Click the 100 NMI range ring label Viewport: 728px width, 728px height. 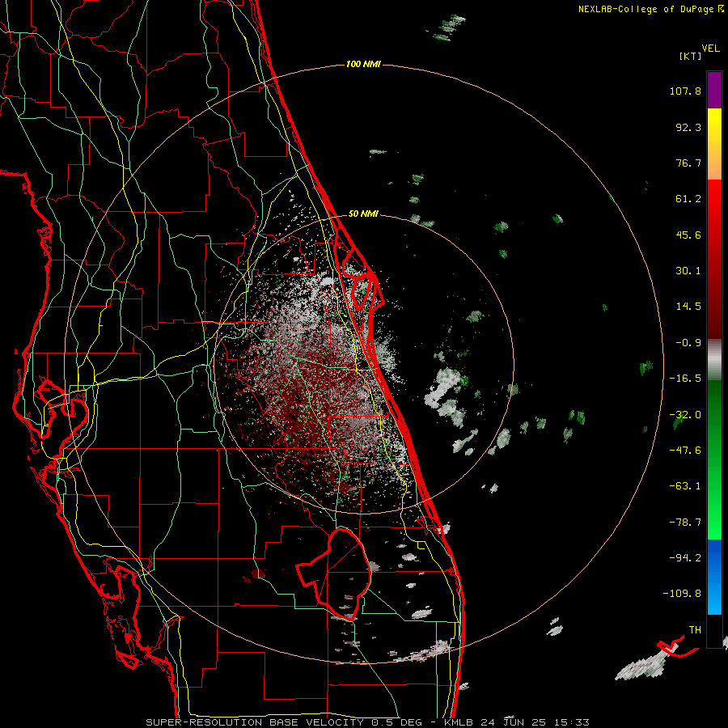tap(363, 64)
